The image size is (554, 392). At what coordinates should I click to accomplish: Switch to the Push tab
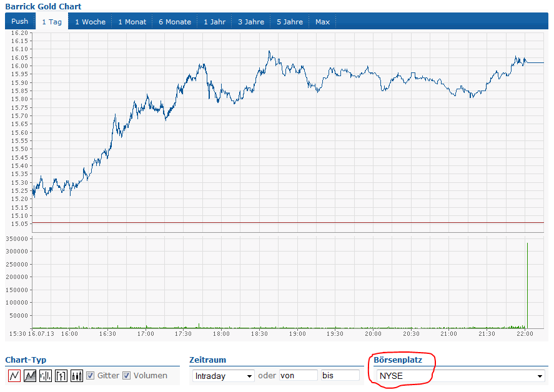pyautogui.click(x=20, y=21)
